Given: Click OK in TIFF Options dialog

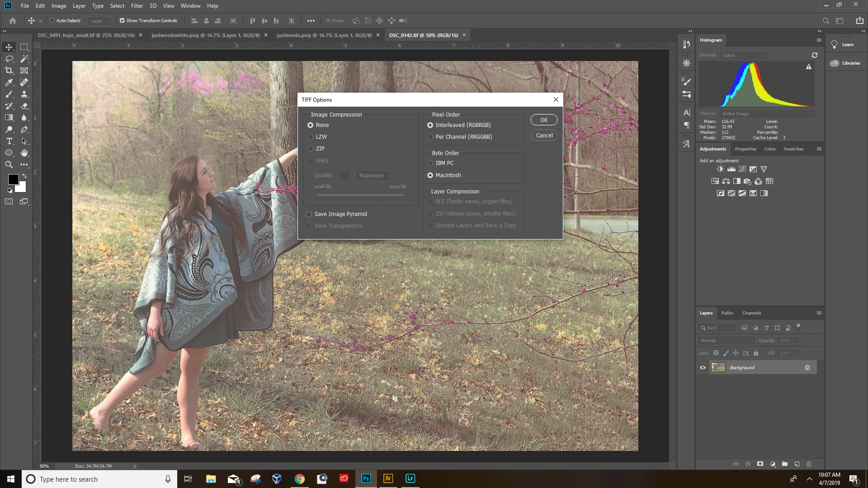Looking at the screenshot, I should 543,120.
